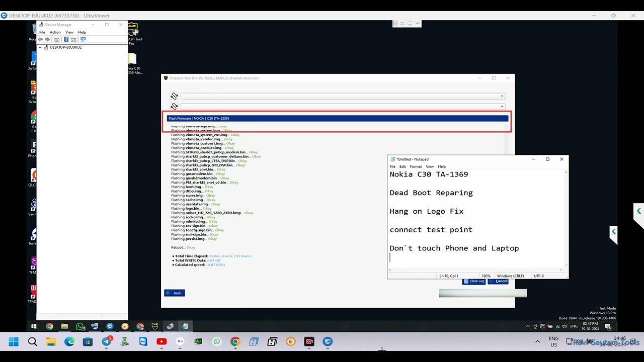Click the blue Help icon in Device Manager toolbar

(x=66, y=39)
